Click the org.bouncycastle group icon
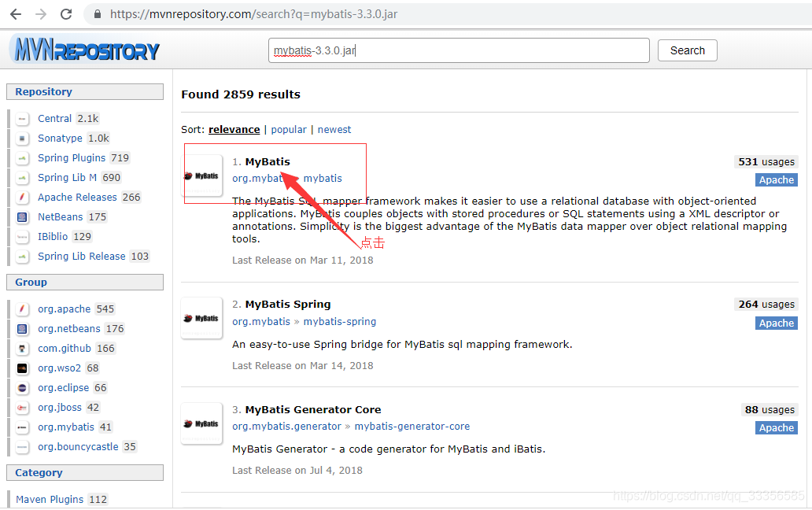 22,447
